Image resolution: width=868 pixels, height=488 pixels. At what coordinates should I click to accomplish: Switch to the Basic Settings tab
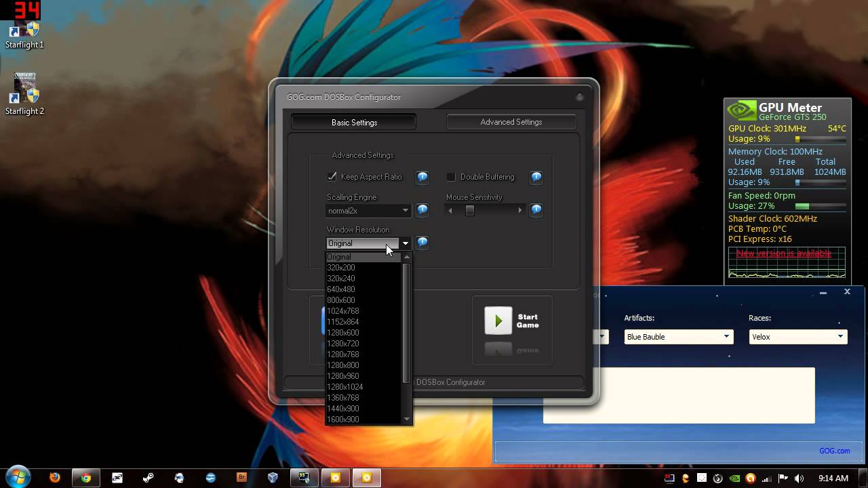tap(354, 123)
